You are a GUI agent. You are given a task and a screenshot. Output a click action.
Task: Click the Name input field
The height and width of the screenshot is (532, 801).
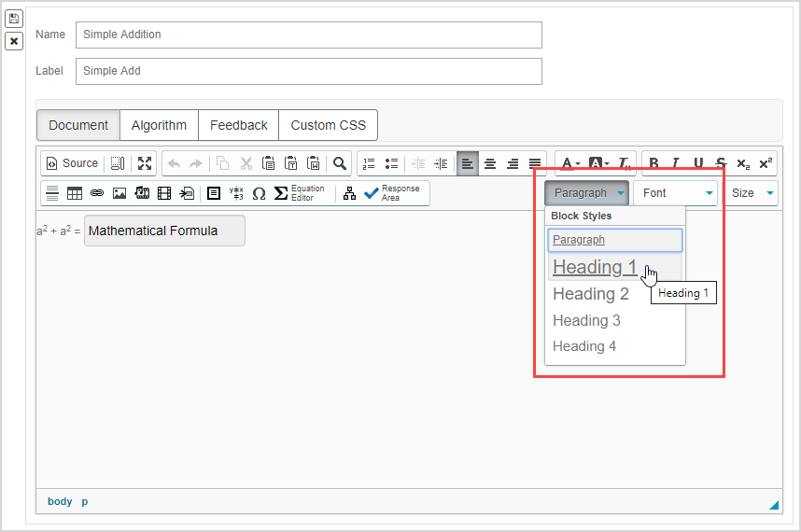(308, 35)
